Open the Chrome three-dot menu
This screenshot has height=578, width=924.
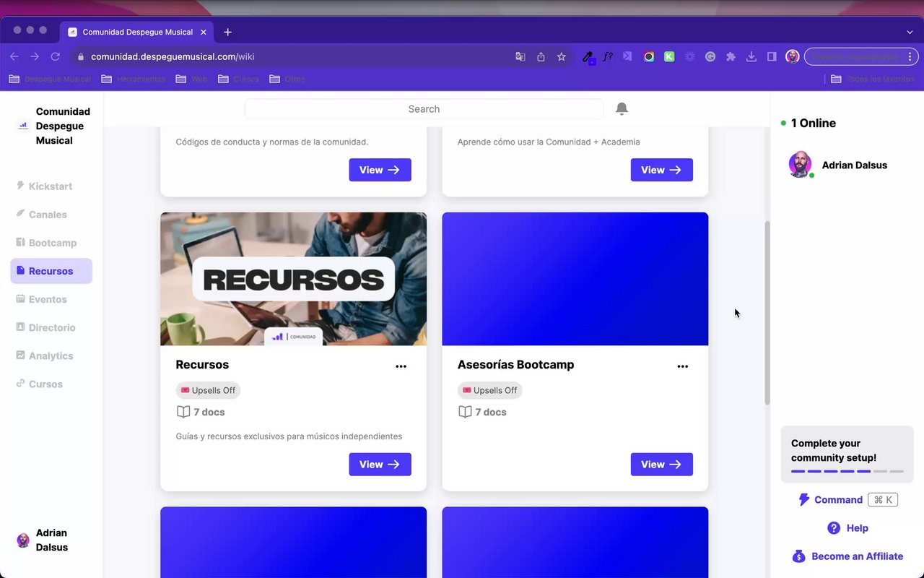(910, 56)
